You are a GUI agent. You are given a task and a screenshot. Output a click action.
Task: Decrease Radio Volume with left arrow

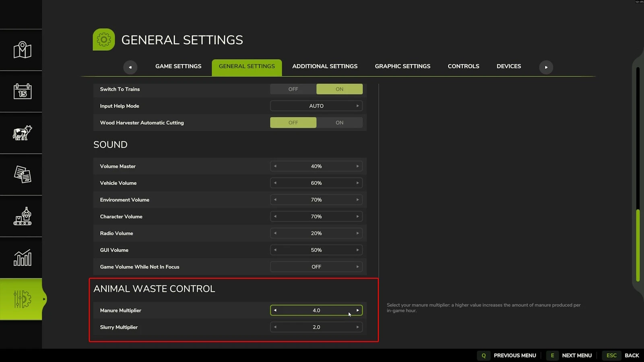click(275, 233)
